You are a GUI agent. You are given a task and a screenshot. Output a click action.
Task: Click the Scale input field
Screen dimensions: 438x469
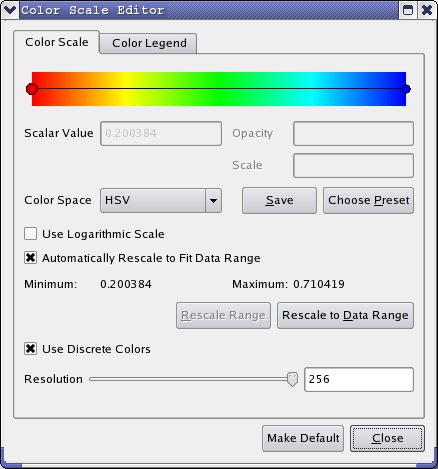pos(353,165)
